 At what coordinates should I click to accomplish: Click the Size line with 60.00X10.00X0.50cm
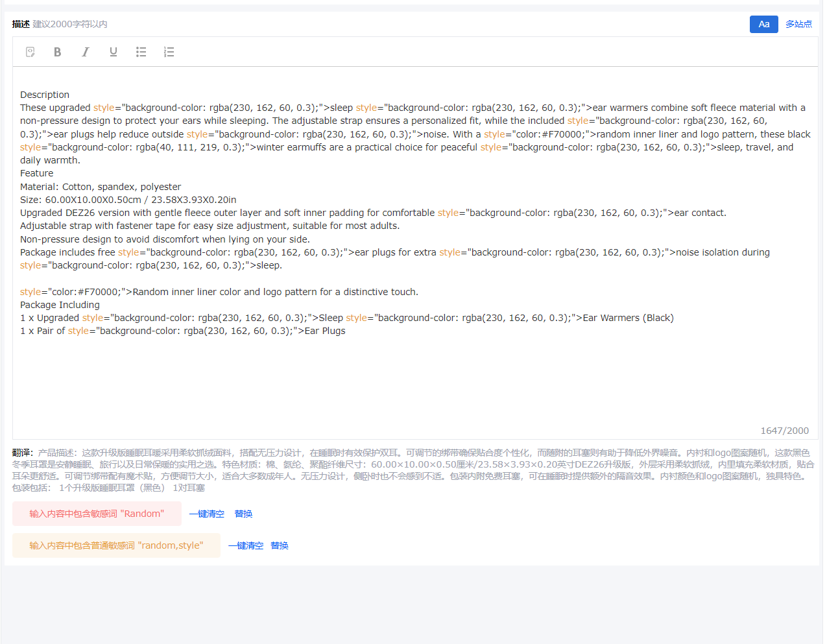tap(128, 200)
